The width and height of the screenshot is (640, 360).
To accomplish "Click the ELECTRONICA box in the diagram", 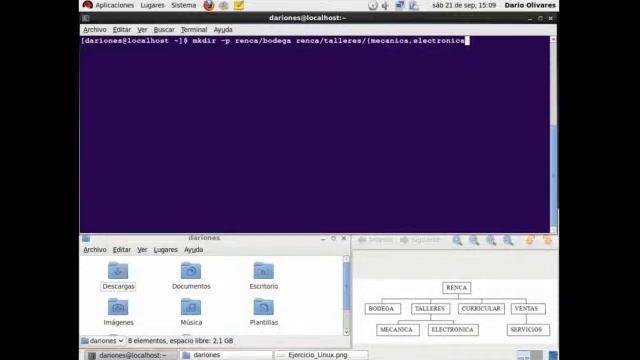I will (453, 330).
